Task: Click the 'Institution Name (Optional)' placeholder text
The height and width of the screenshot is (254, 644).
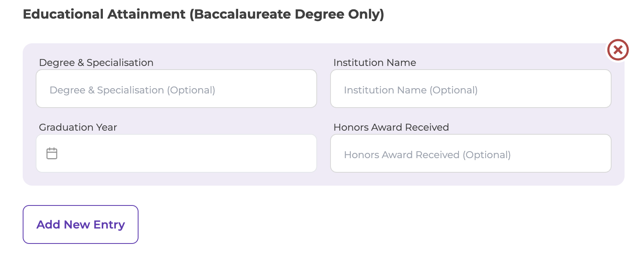Action: (x=411, y=90)
